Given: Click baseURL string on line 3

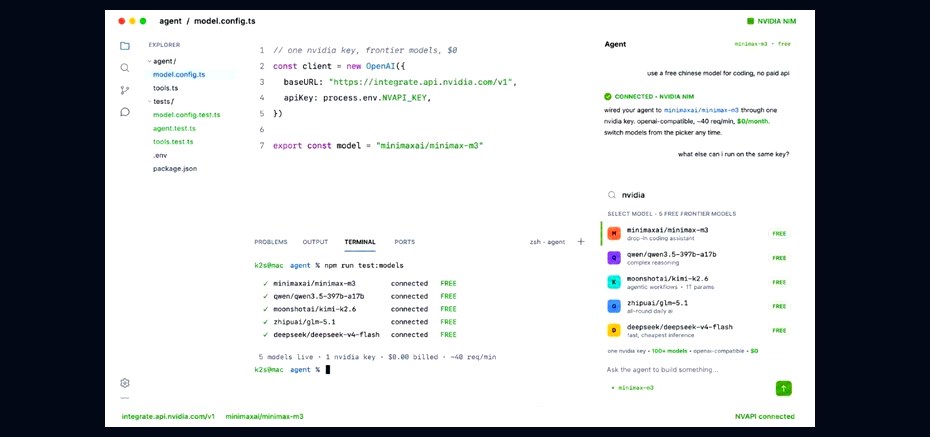Looking at the screenshot, I should [422, 82].
